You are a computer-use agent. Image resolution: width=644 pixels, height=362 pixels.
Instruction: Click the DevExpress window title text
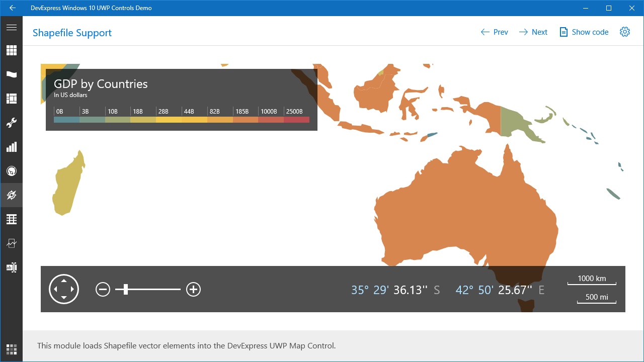point(91,8)
